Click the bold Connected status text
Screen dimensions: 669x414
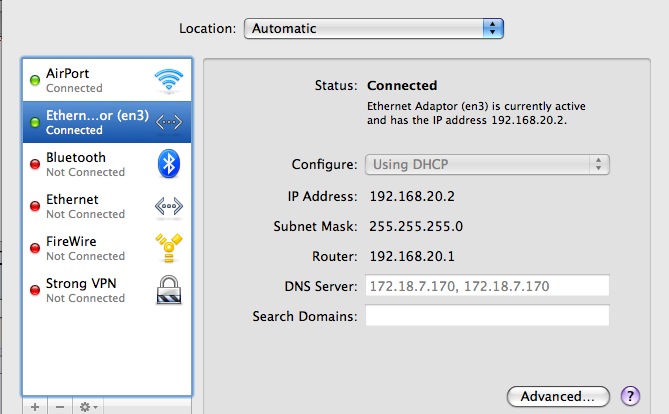tap(402, 85)
